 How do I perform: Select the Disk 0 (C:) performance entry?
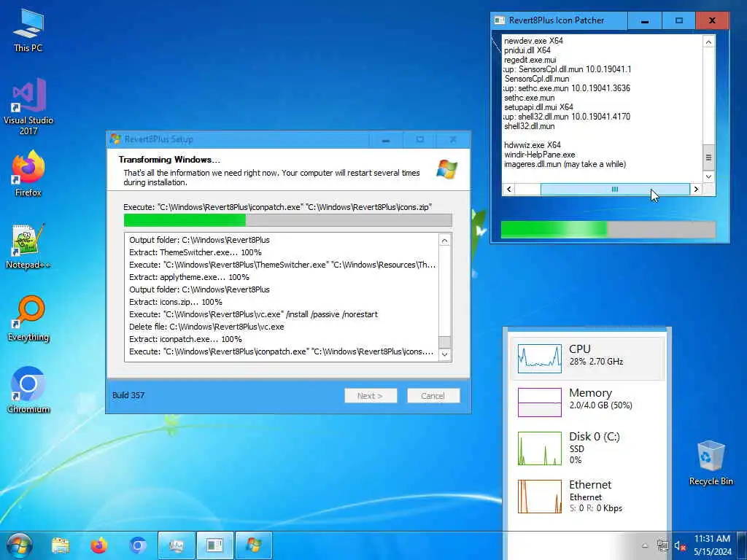pos(587,448)
